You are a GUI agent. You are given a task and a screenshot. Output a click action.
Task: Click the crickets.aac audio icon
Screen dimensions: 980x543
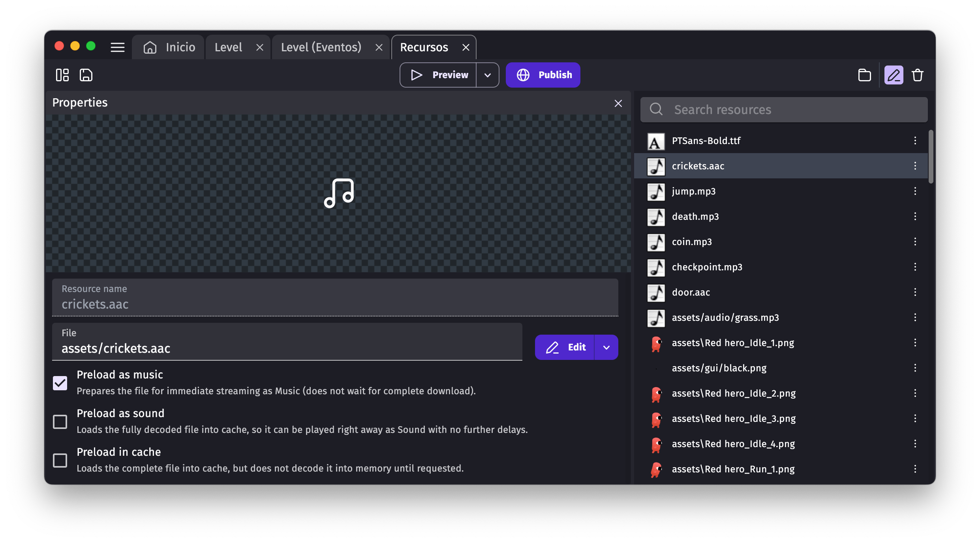(655, 166)
